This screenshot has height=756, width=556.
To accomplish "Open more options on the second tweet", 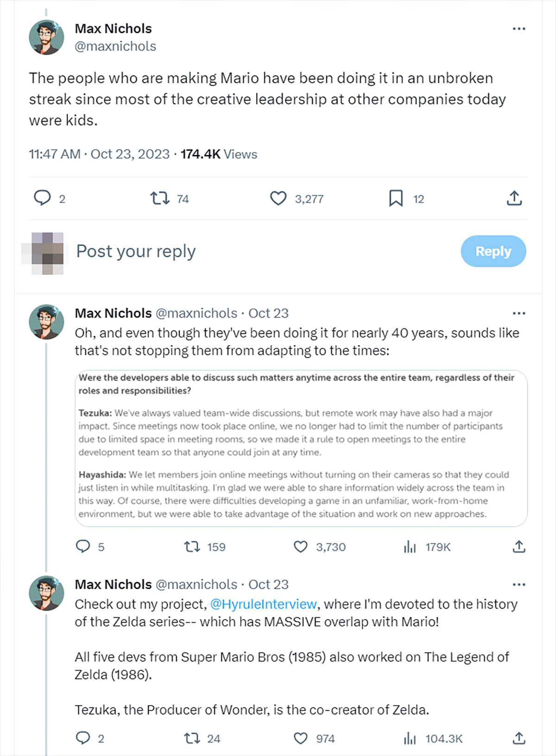I will [x=519, y=314].
